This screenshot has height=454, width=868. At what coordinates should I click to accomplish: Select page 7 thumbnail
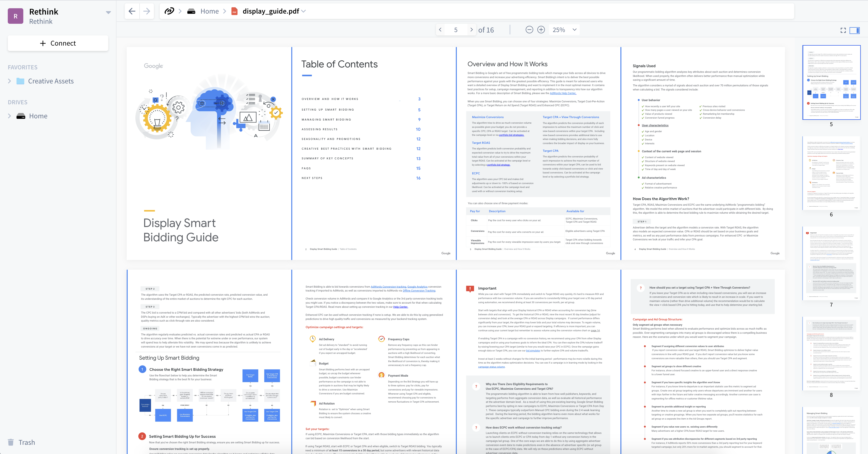[831, 263]
